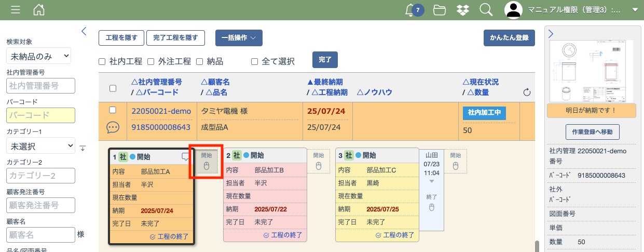
Task: Open the notifications bell
Action: pos(411,10)
